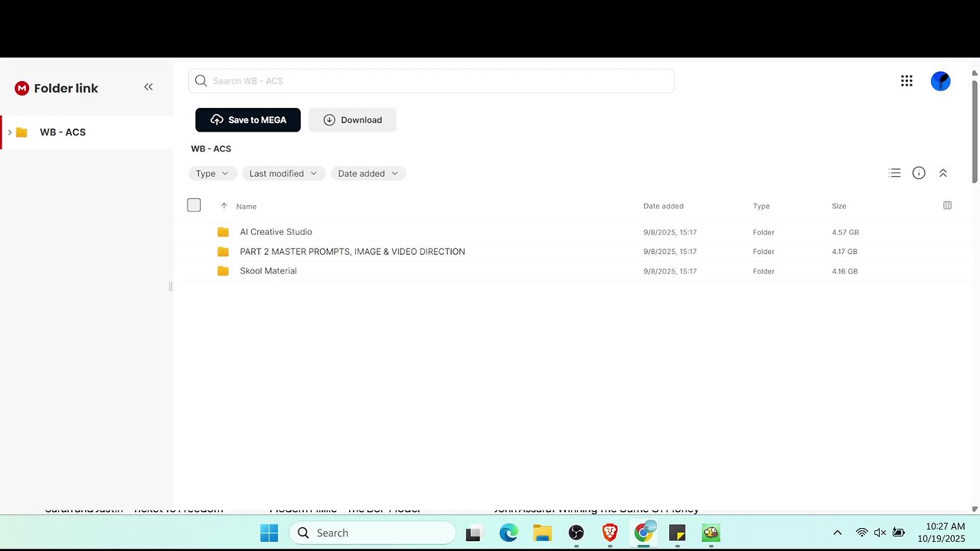Open the info panel icon
Image resolution: width=980 pixels, height=551 pixels.
pos(919,173)
